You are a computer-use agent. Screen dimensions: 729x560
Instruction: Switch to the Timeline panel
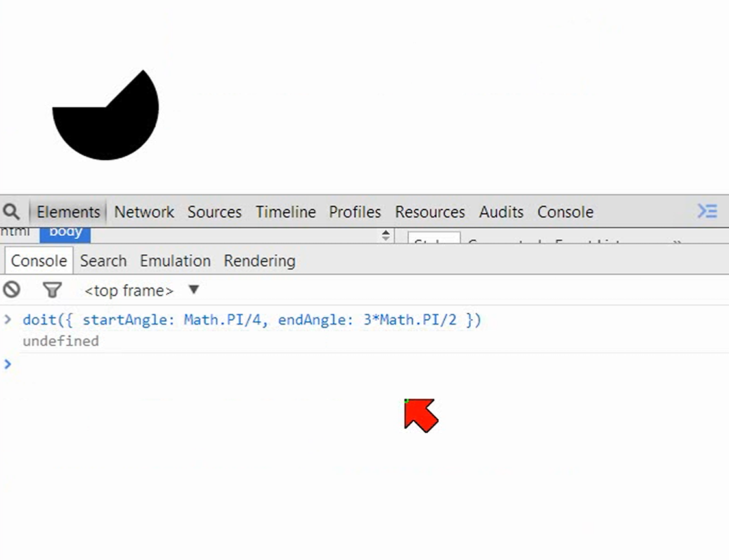(286, 212)
